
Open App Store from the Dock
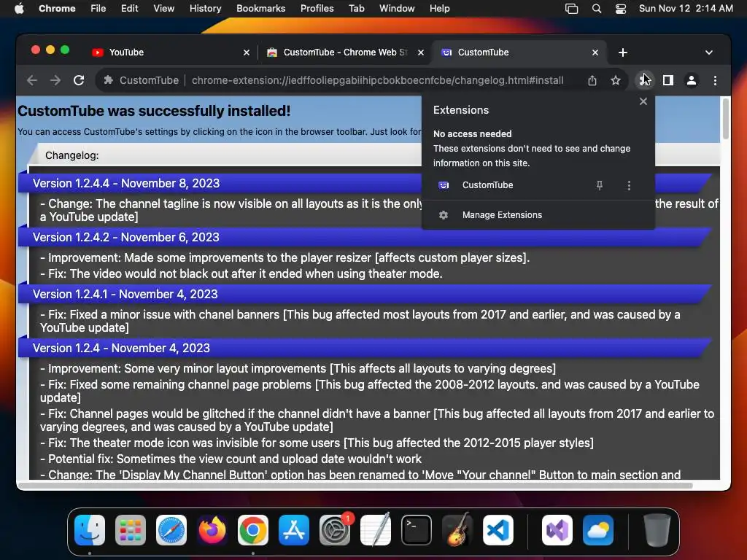[x=294, y=530]
